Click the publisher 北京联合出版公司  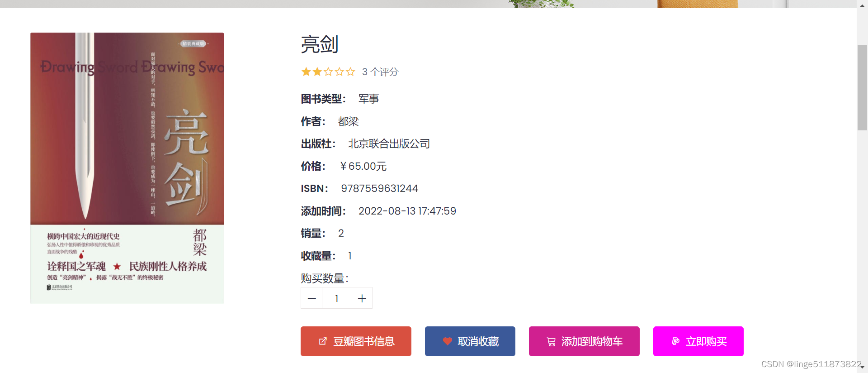point(389,143)
